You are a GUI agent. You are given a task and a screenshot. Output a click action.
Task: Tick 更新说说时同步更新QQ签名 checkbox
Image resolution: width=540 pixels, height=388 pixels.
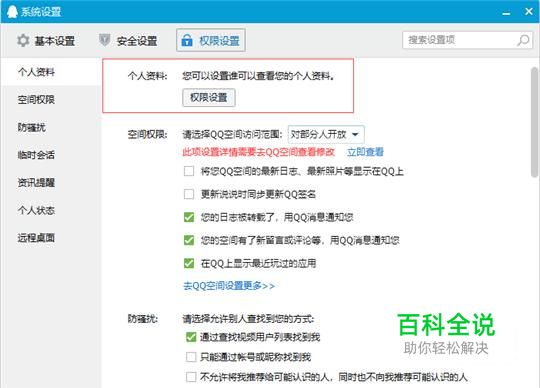pyautogui.click(x=189, y=194)
